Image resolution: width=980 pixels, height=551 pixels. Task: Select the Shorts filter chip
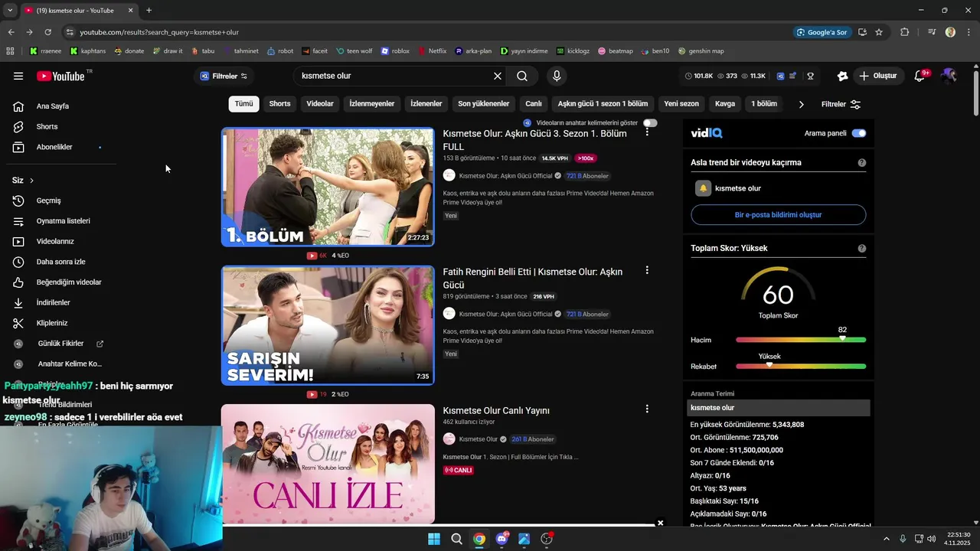pyautogui.click(x=279, y=104)
